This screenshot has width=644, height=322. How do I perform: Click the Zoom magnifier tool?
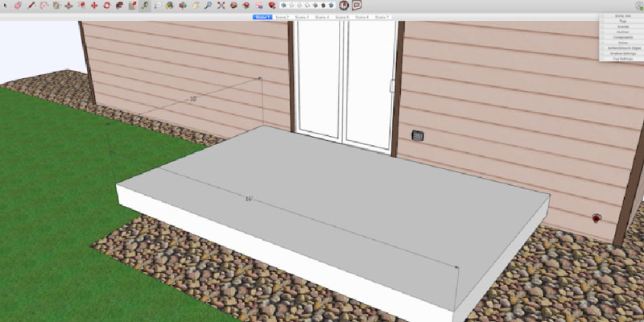pyautogui.click(x=208, y=6)
